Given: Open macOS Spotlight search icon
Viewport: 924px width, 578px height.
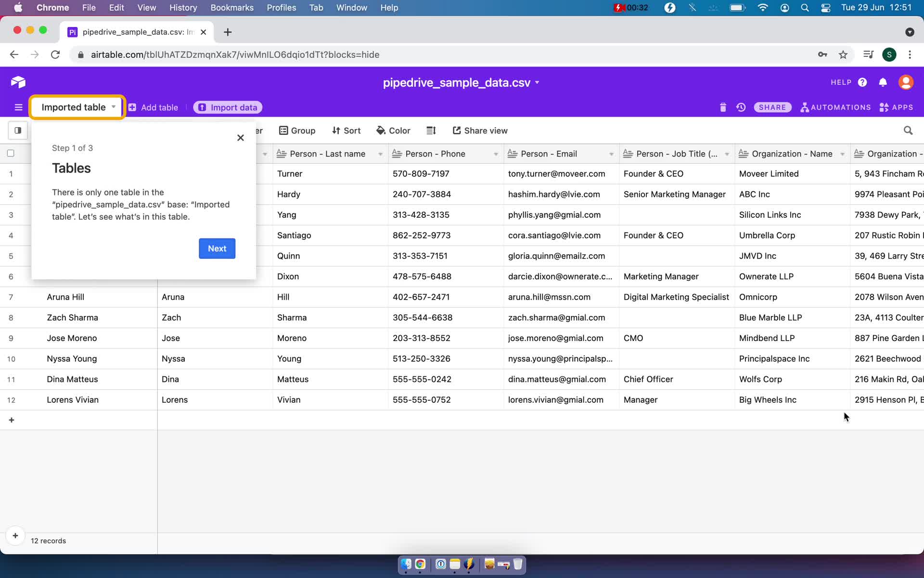Looking at the screenshot, I should 805,8.
